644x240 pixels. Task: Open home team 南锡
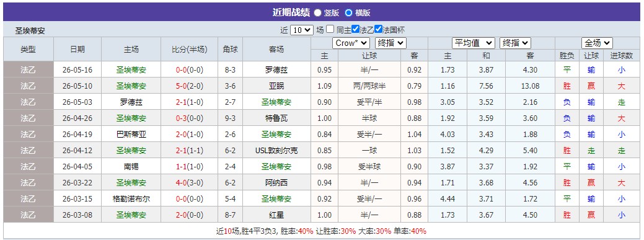tap(131, 166)
